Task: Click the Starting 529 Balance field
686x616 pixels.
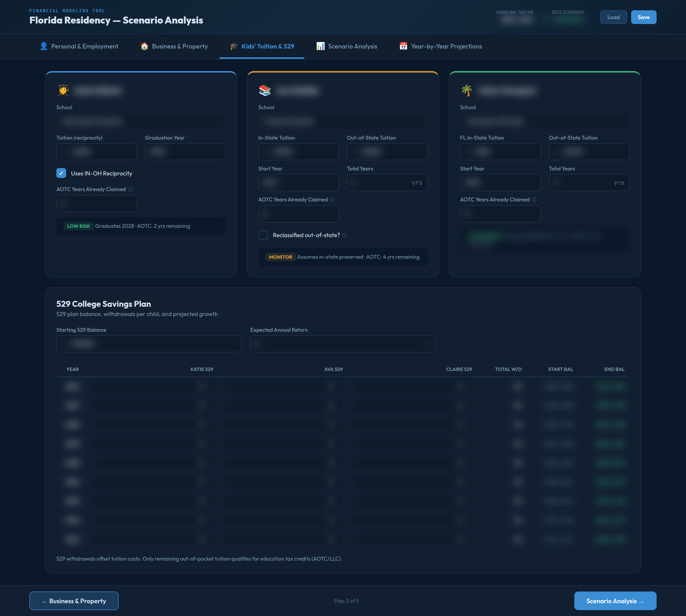Action: pos(148,344)
